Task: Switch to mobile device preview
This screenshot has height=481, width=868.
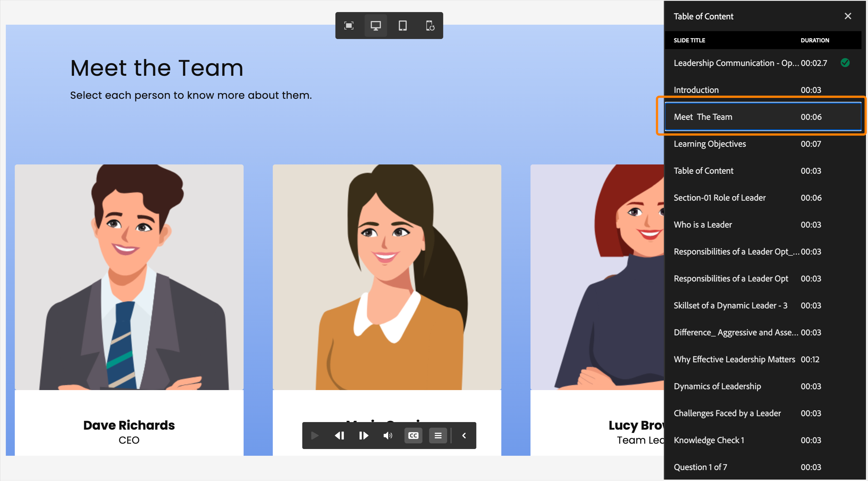Action: click(x=403, y=25)
